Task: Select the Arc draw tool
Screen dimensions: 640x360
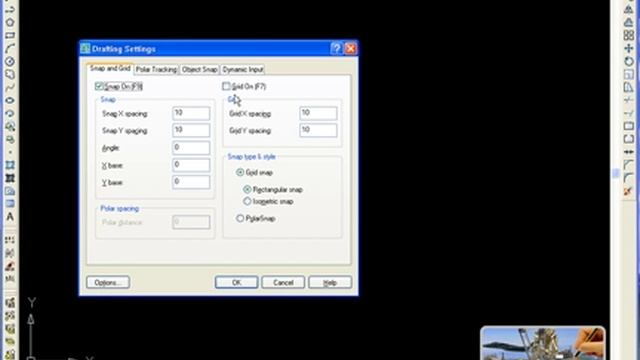Action: click(10, 49)
